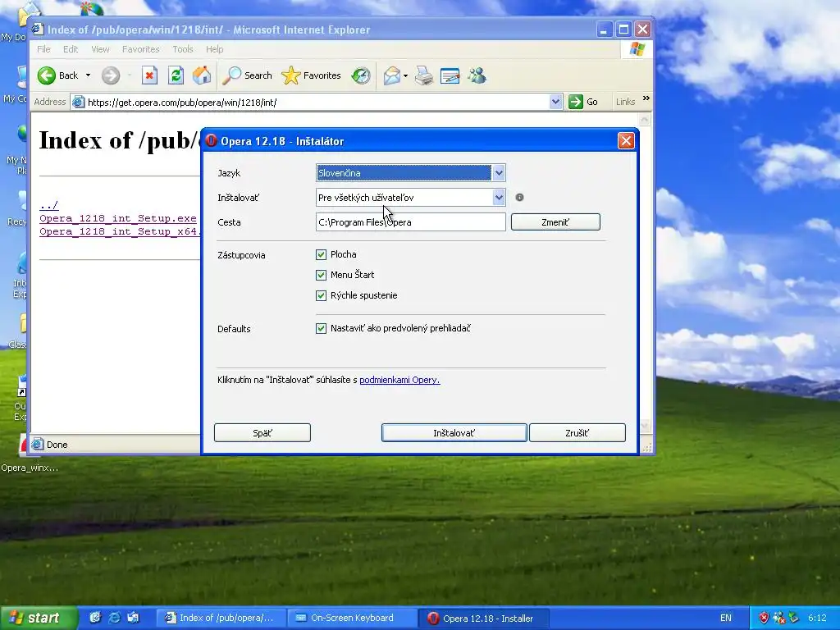Click the Mail icon in IE toolbar
Screen dimensions: 840x630
[x=391, y=75]
